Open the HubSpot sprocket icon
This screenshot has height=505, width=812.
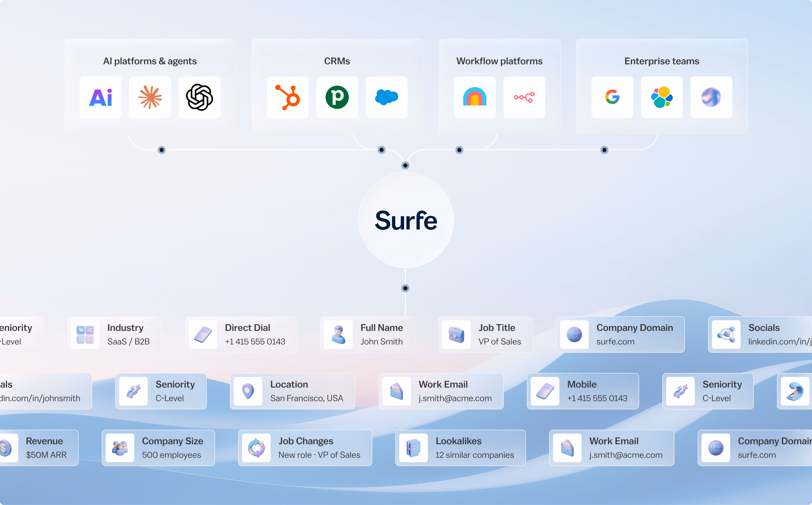(x=288, y=97)
